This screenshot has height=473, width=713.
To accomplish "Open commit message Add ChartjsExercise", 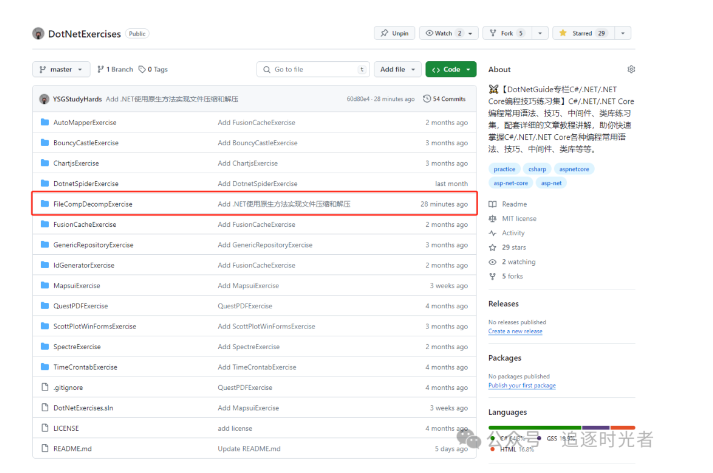I will pos(247,163).
